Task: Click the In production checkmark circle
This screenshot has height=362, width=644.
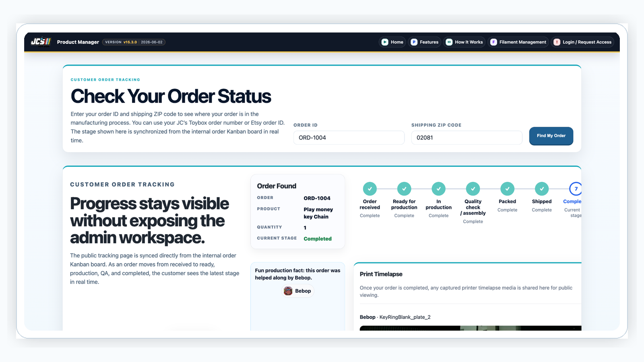Action: click(439, 189)
